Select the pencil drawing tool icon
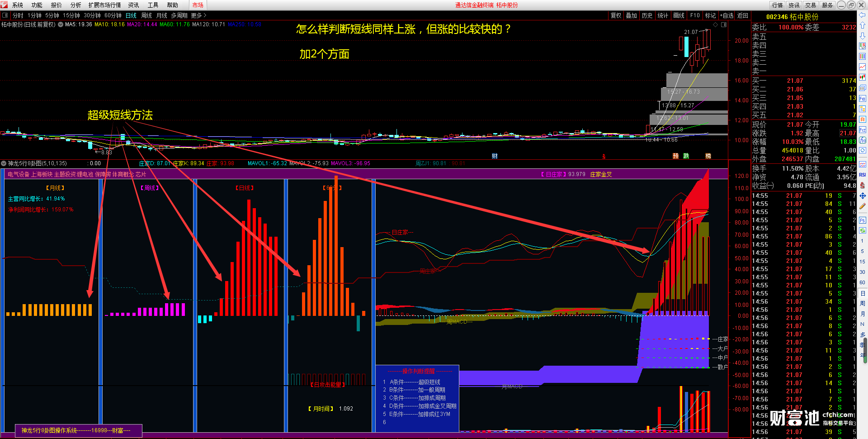This screenshot has height=439, width=868. pyautogui.click(x=863, y=206)
